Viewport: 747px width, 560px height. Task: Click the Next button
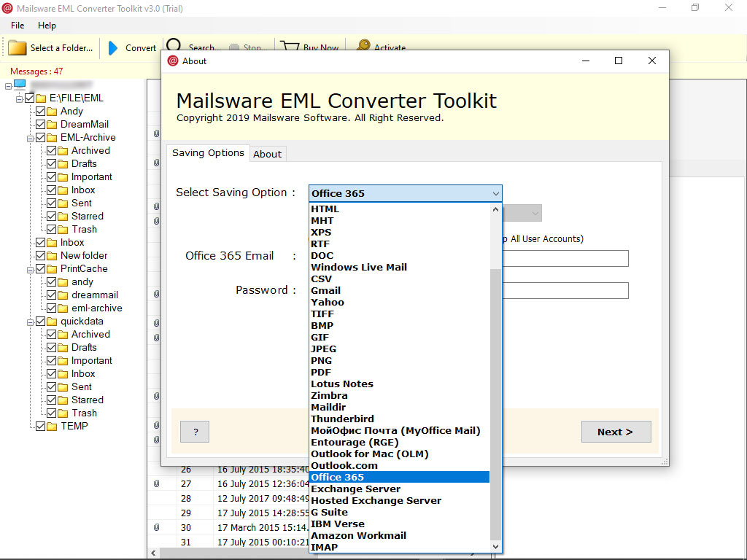616,432
